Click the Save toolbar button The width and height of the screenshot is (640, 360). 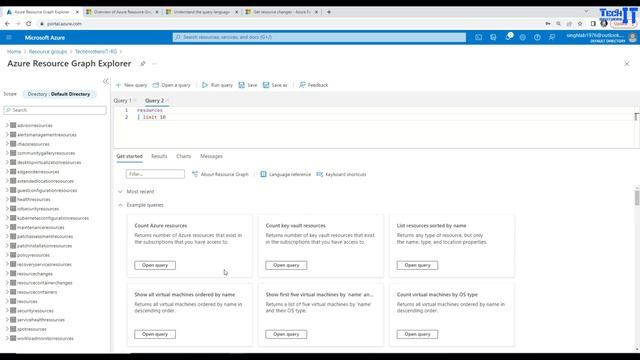[248, 85]
